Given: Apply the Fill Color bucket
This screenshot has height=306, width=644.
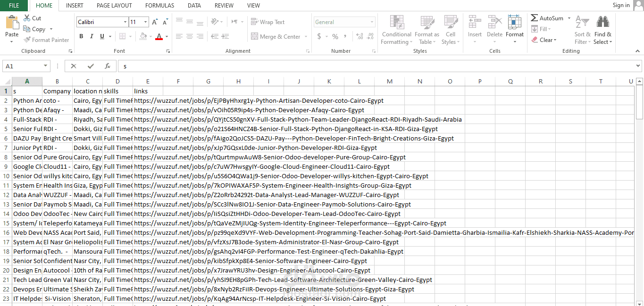Looking at the screenshot, I should coord(143,36).
